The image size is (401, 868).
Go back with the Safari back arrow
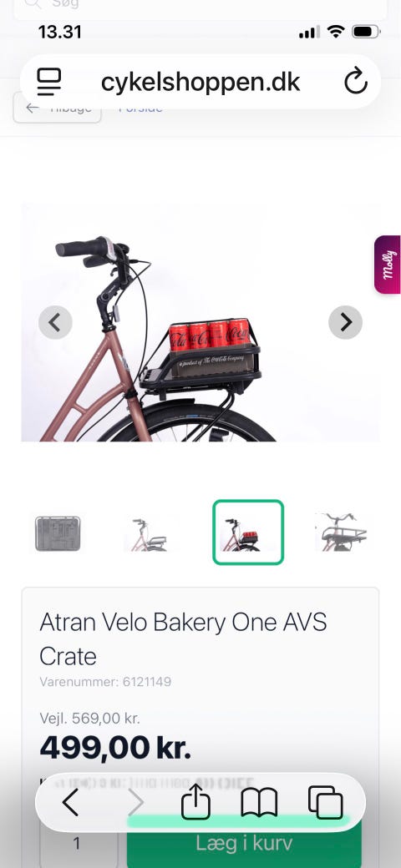70,802
